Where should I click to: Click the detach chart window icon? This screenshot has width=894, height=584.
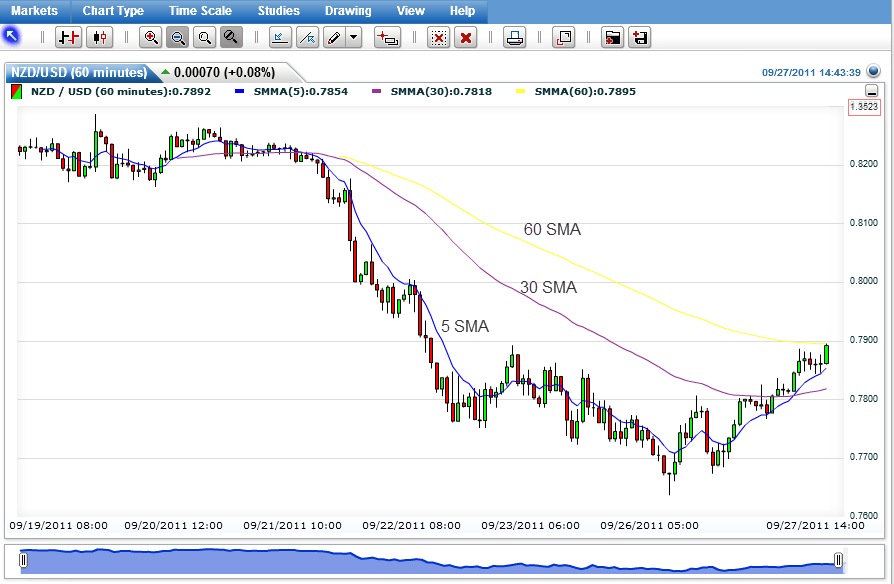(564, 38)
